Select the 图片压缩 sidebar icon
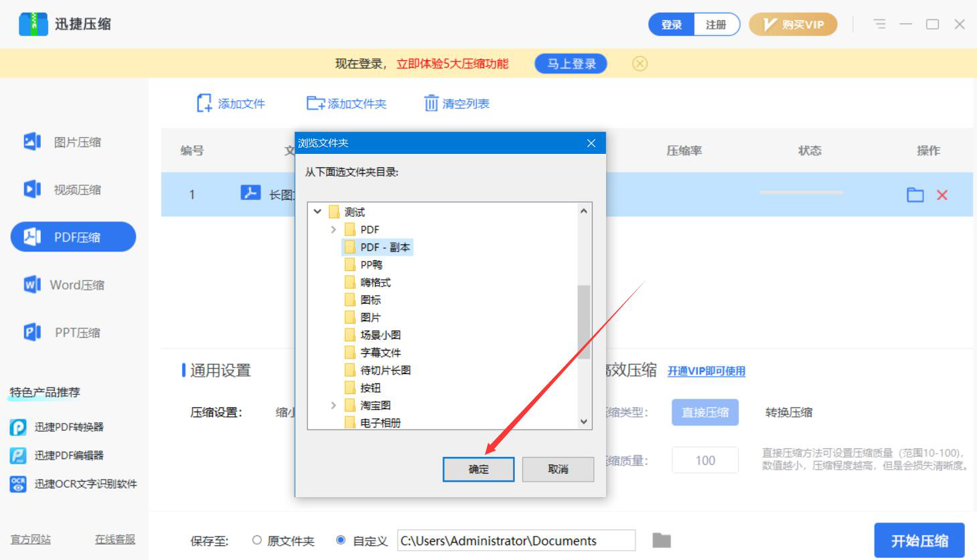 [x=32, y=142]
